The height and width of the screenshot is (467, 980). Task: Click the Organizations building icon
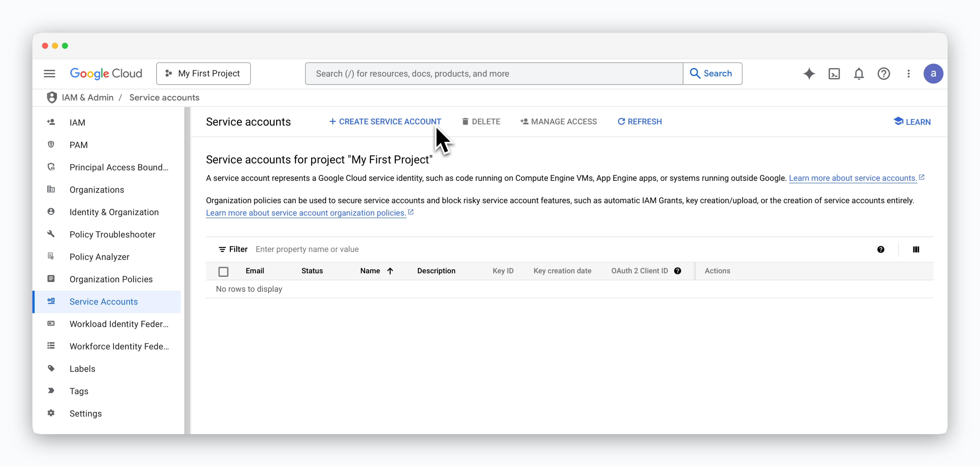[x=51, y=189]
